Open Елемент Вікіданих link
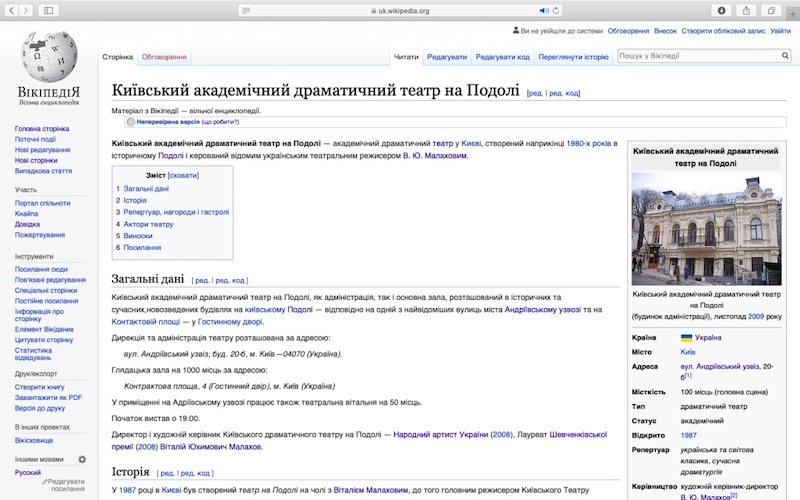Viewport: 800px width, 500px height. point(44,330)
